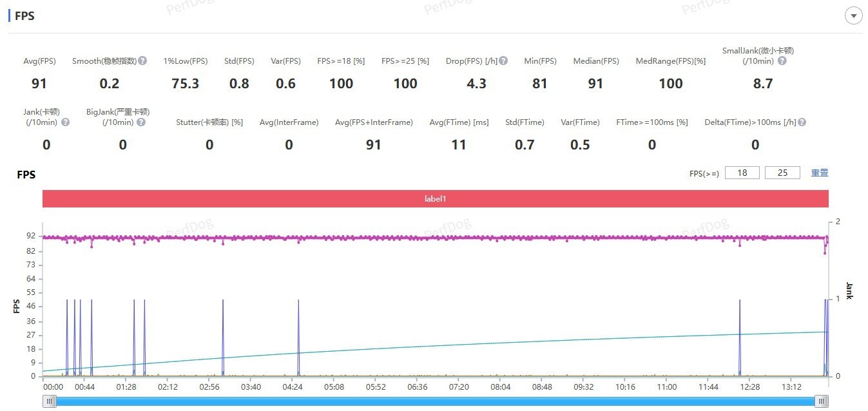This screenshot has width=868, height=411.
Task: Click the left handle of the time range slider
Action: (50, 401)
